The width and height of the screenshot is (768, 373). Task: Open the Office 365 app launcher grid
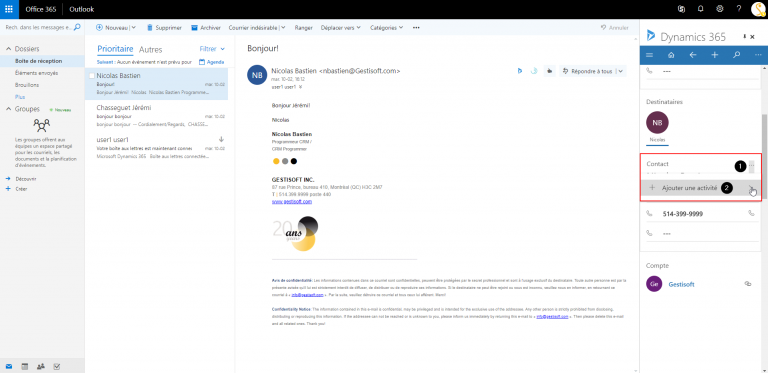tap(9, 9)
